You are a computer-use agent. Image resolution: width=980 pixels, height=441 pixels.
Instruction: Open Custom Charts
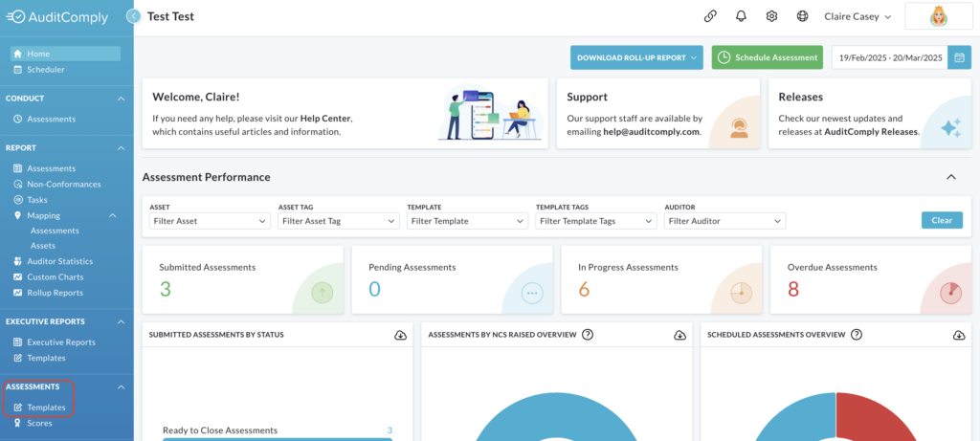pos(48,276)
